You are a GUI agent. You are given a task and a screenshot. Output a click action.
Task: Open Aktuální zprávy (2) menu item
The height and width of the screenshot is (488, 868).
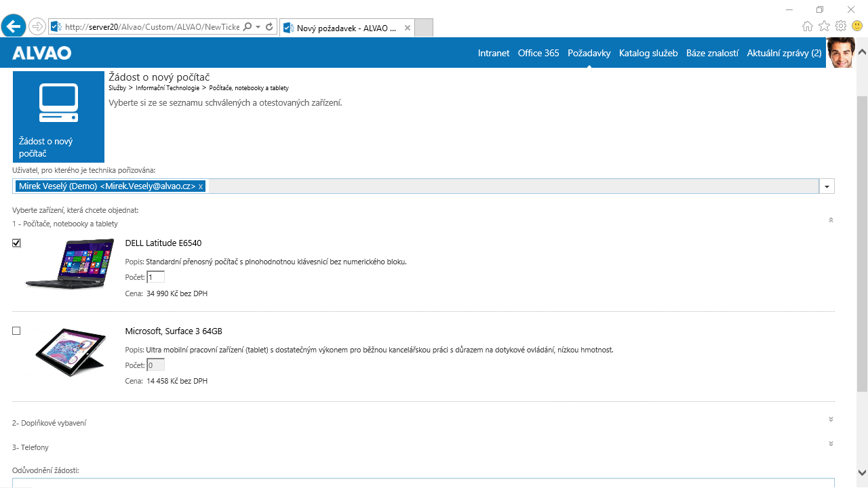784,53
